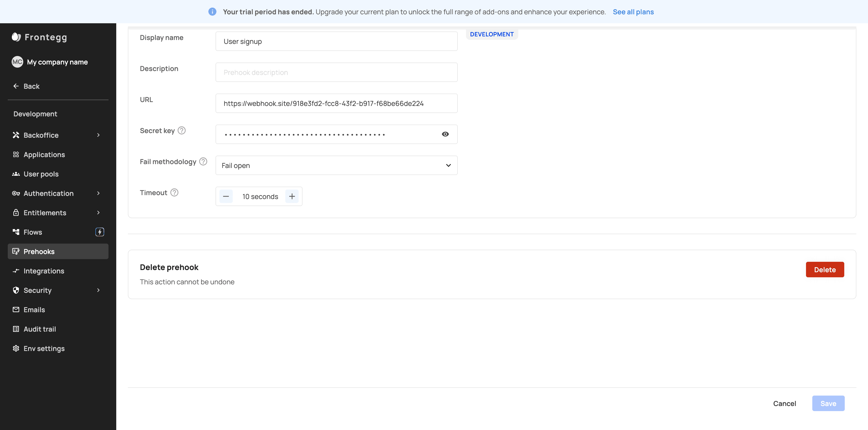Click the Delete prehook heading
Screen dimensions: 868x430
coord(169,267)
